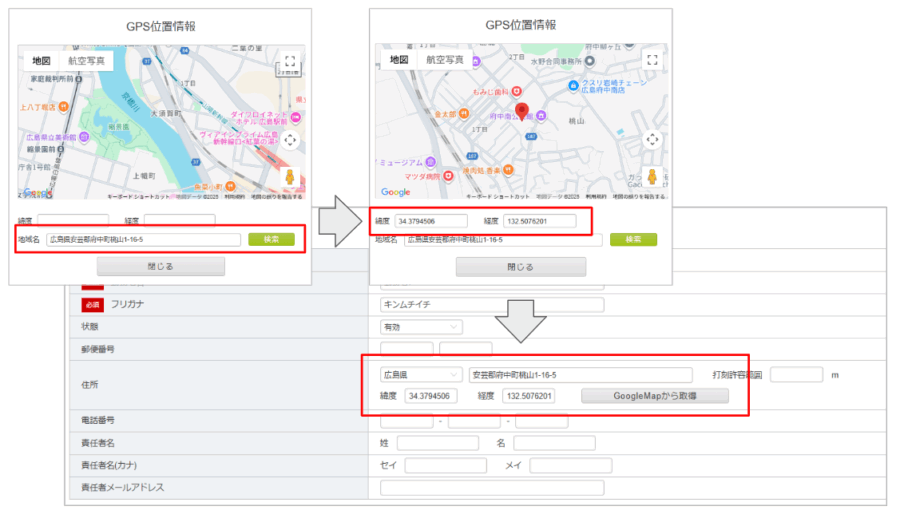The image size is (900, 518).
Task: Click マツダ病院 marker on right map
Action: [449, 176]
